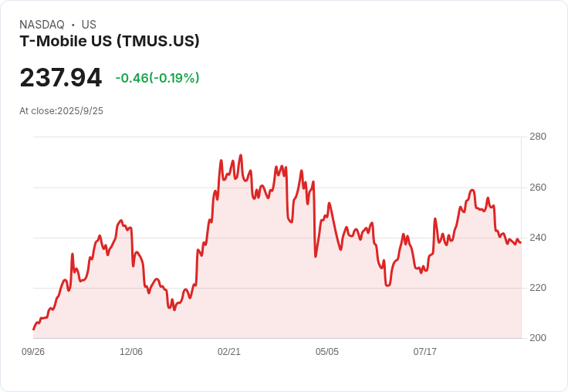Click the At close:2025/9/25 text
This screenshot has width=568, height=392.
(61, 111)
